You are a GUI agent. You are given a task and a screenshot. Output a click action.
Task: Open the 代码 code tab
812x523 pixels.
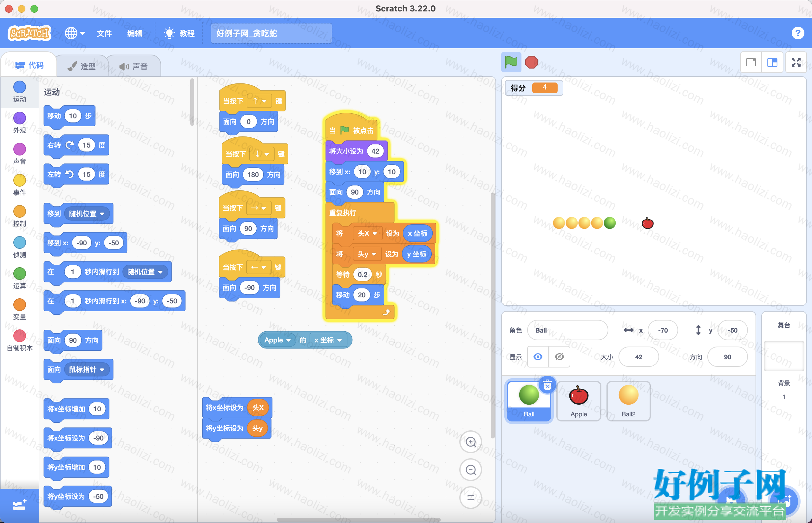pos(29,65)
